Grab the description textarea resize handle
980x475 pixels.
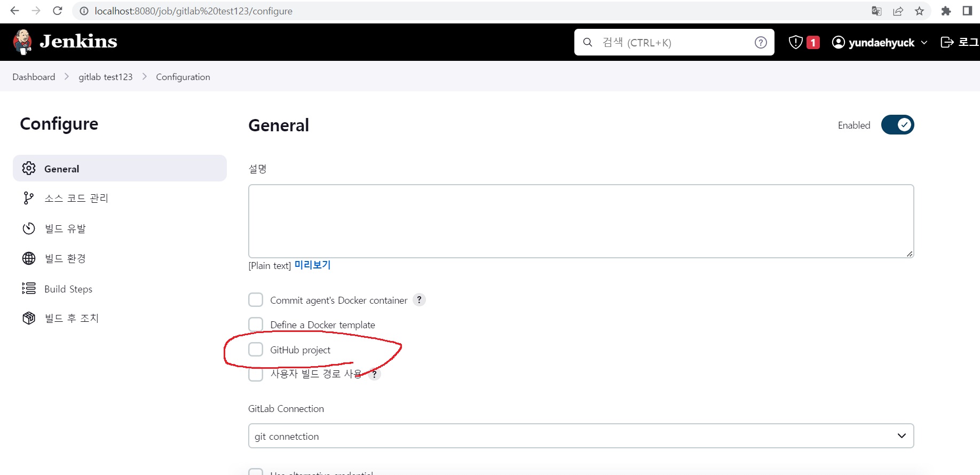pos(910,254)
